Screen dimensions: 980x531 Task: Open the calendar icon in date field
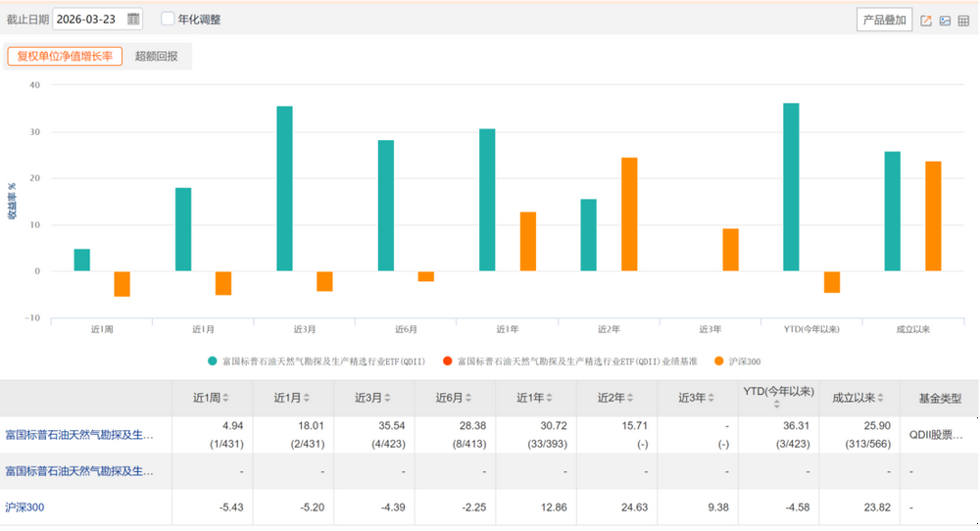pos(133,19)
